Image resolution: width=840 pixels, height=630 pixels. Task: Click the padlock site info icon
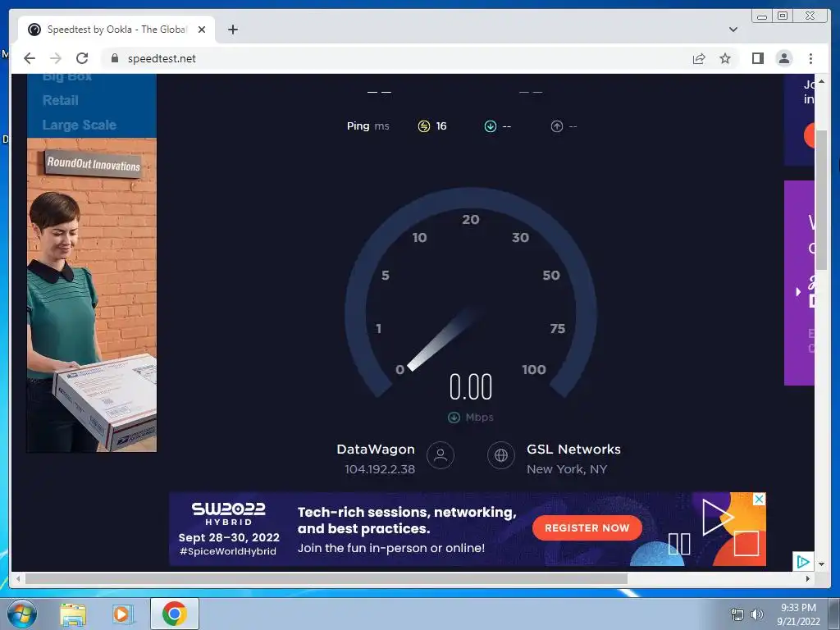point(114,58)
